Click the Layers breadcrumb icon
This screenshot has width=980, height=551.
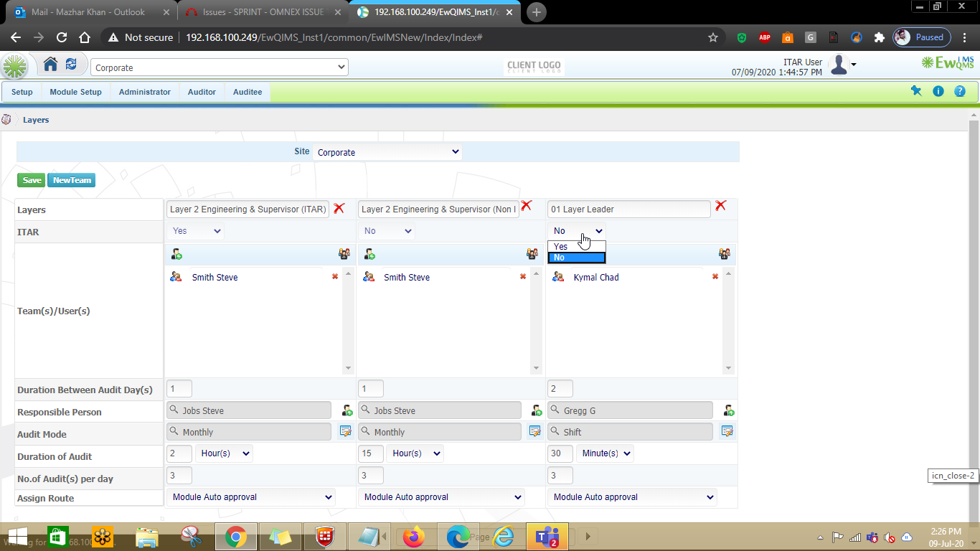pos(6,120)
